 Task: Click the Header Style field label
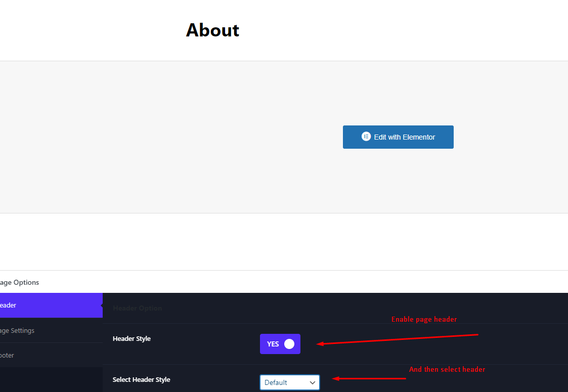[x=132, y=338]
